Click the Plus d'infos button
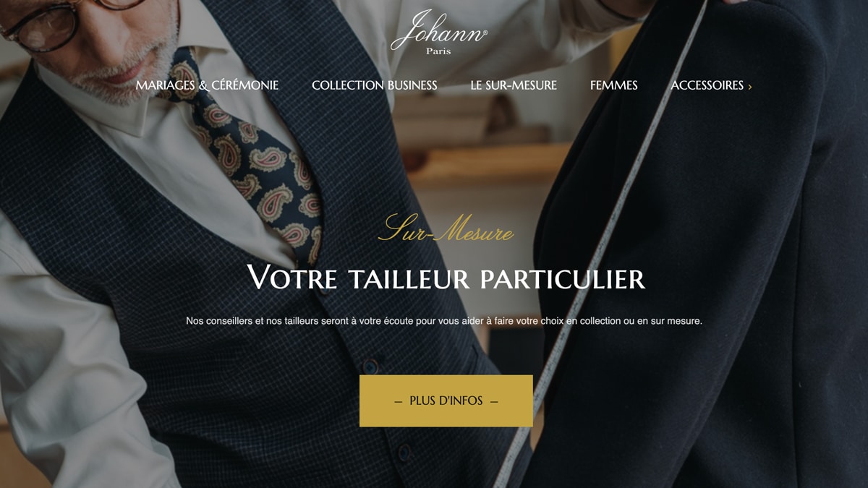The image size is (868, 488). (446, 401)
